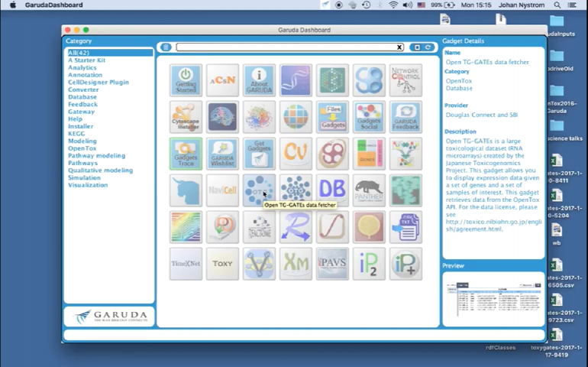Select the Network Control gadget
This screenshot has width=588, height=367.
405,80
